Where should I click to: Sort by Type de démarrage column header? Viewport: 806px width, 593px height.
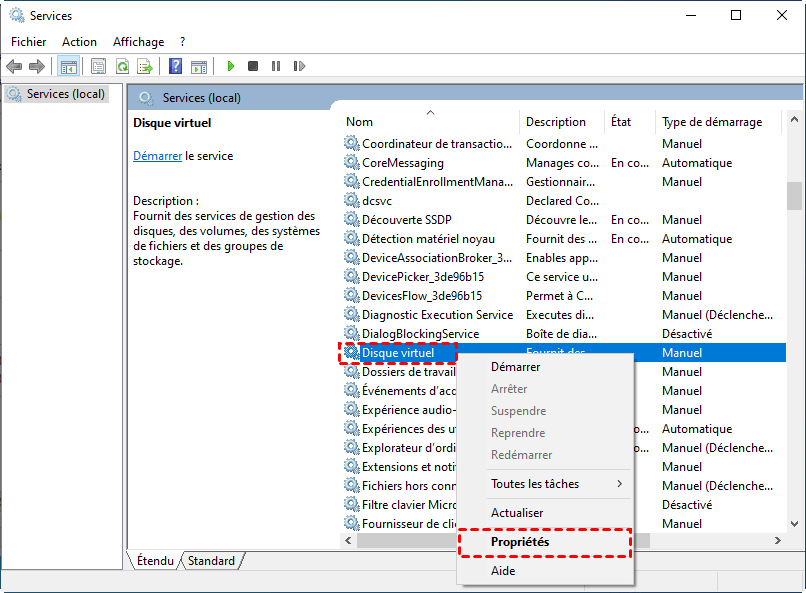point(718,122)
